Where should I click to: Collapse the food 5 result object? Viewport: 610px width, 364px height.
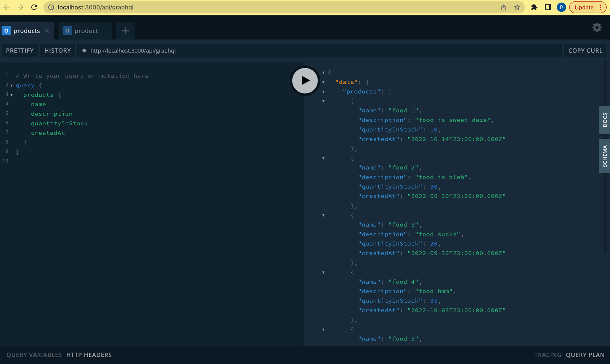coord(323,329)
